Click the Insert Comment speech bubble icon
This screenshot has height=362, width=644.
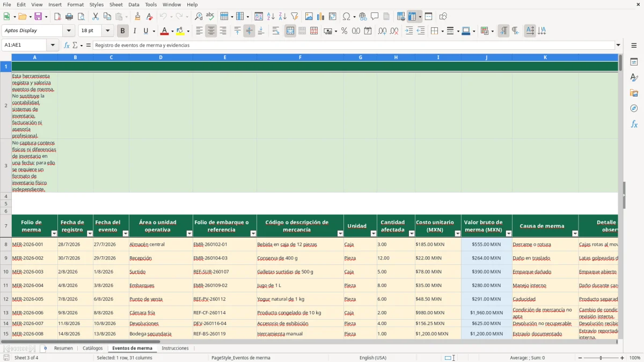(x=375, y=17)
